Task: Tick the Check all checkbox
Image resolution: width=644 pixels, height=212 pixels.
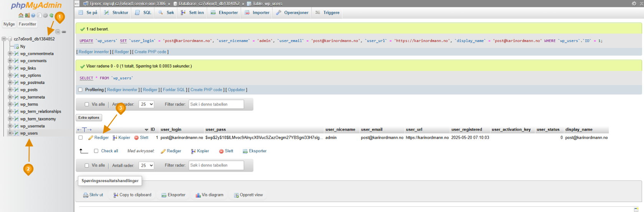Action: (96, 151)
